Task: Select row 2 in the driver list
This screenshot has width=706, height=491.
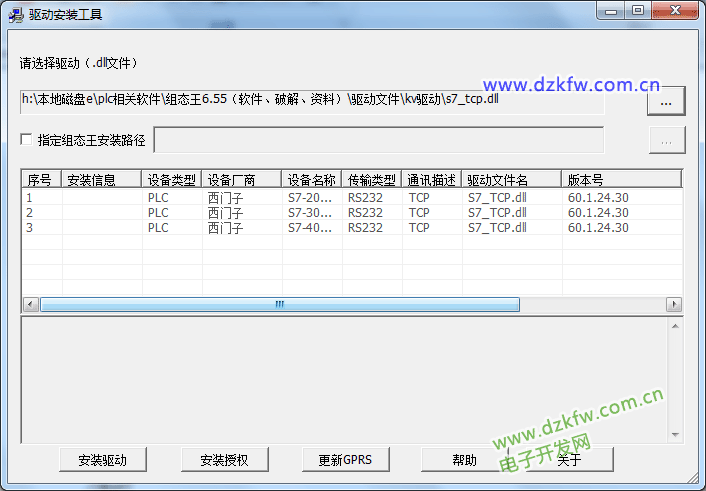Action: [x=352, y=213]
